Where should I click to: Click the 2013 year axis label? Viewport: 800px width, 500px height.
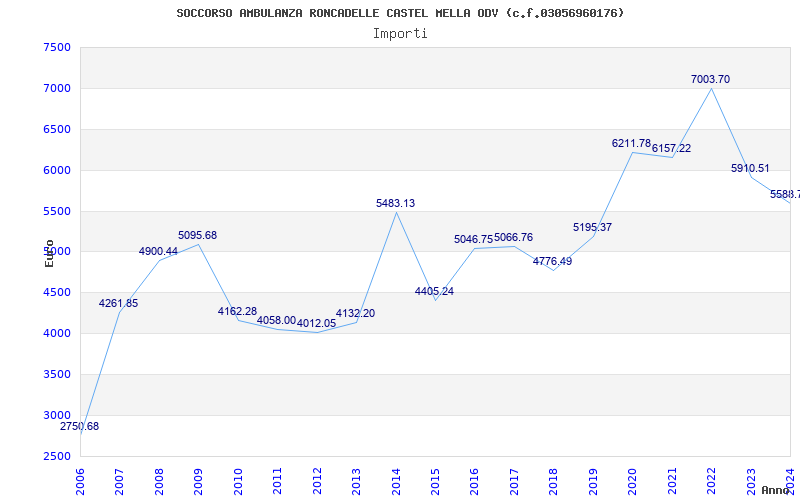[356, 482]
